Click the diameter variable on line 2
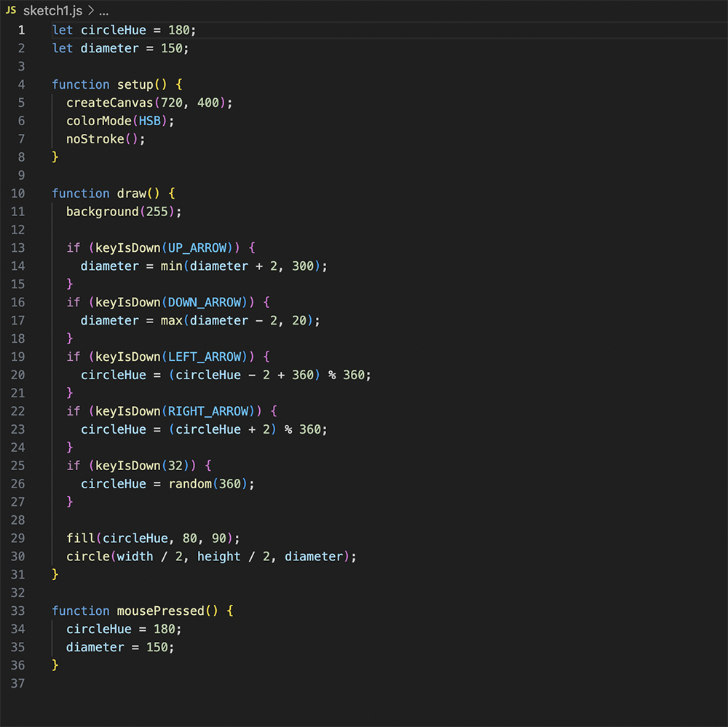Screen dimensions: 728x727 click(109, 48)
